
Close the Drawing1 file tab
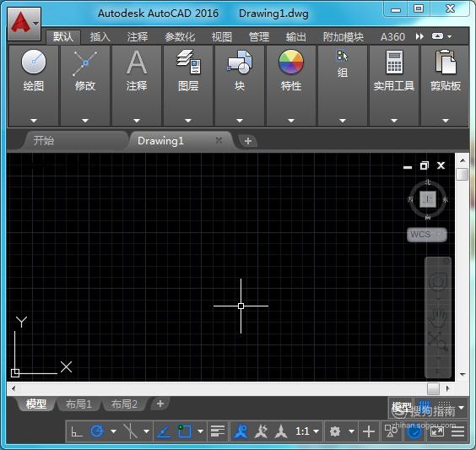pyautogui.click(x=219, y=140)
